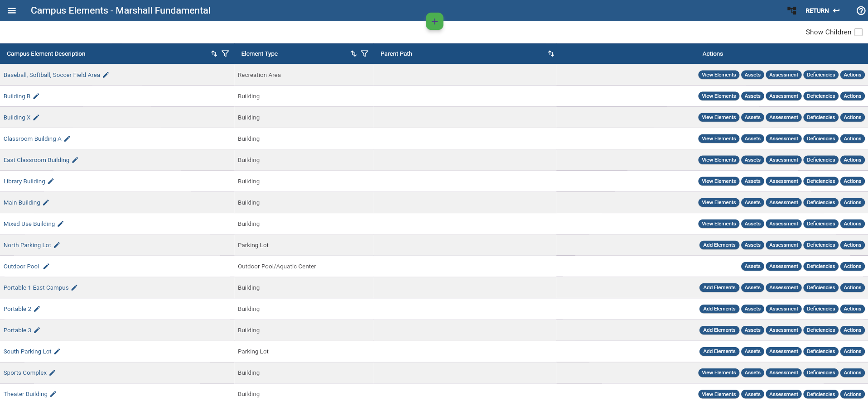Image resolution: width=868 pixels, height=401 pixels.
Task: Open Assets for Outdoor Pool
Action: (x=752, y=266)
